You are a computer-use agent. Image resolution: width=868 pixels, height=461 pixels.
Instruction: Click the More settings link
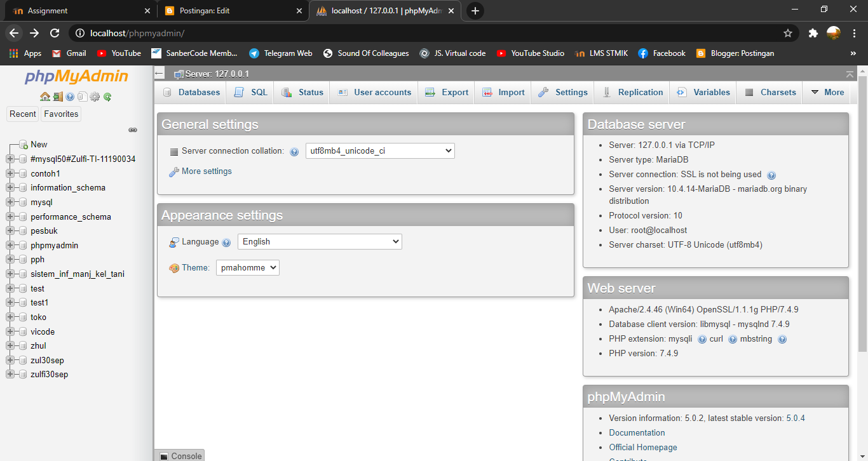coord(206,171)
